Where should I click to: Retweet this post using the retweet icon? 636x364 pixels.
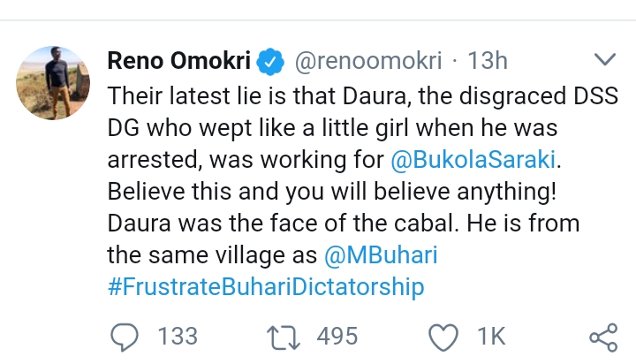click(288, 337)
